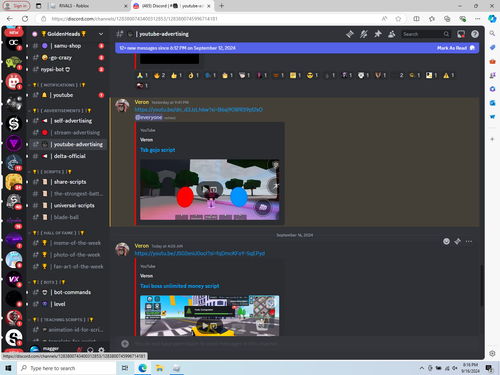Image resolution: width=500 pixels, height=375 pixels.
Task: Open the universal-scripts channel
Action: pos(68,205)
